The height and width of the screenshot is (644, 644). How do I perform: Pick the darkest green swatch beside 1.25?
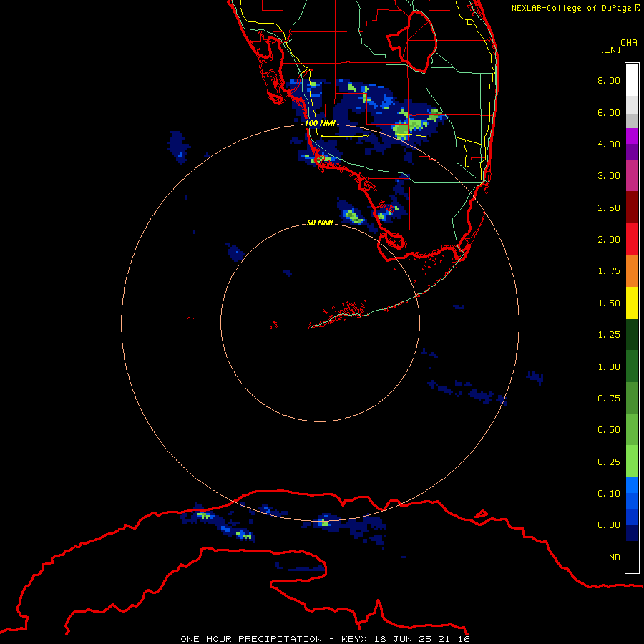(x=632, y=335)
